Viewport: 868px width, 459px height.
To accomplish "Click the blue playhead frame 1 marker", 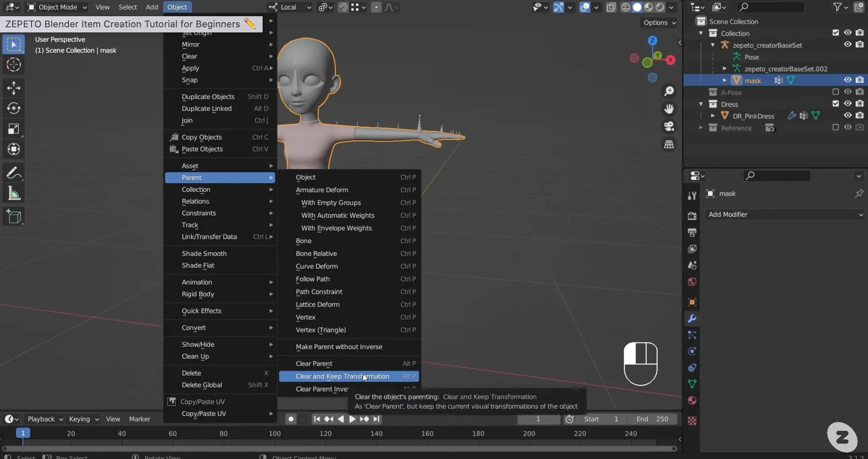I will coord(23,433).
